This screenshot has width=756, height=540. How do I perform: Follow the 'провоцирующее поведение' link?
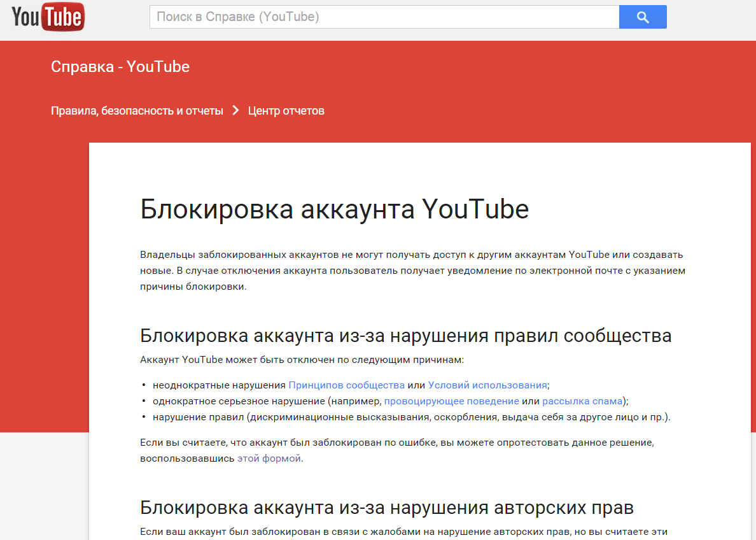pos(451,401)
